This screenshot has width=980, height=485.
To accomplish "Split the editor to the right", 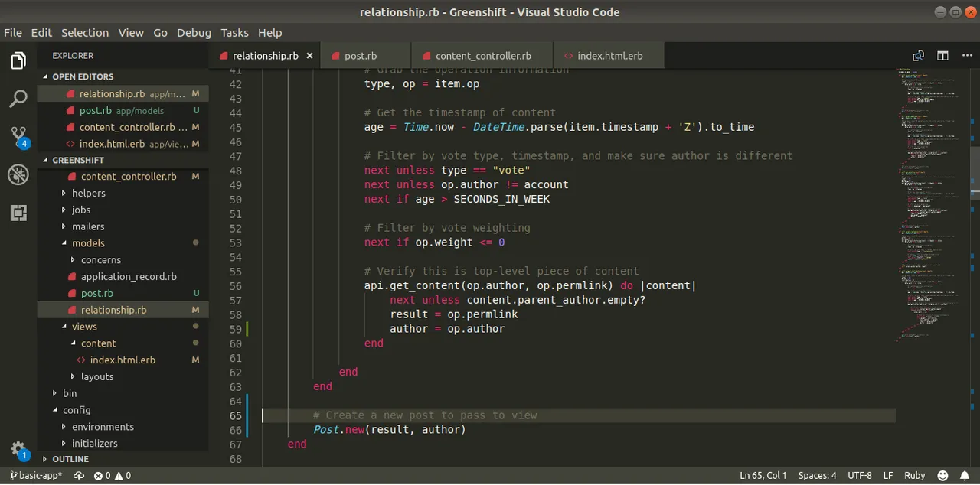I will coord(942,56).
